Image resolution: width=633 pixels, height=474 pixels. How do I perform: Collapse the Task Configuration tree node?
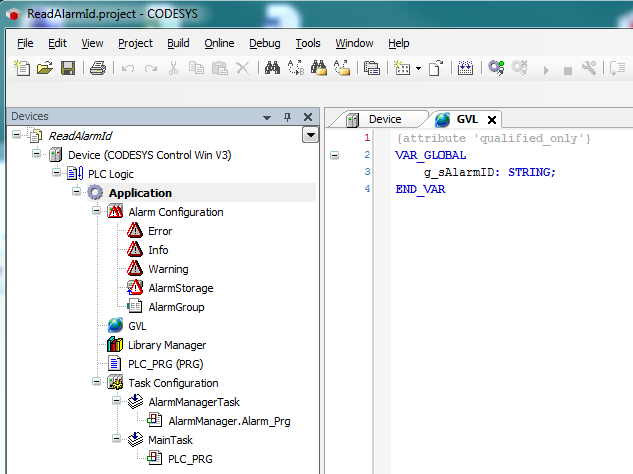click(97, 383)
